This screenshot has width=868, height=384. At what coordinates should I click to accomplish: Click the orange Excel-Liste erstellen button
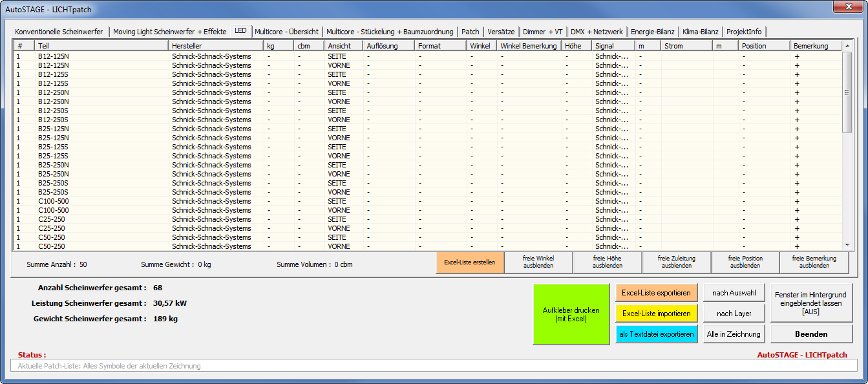[x=470, y=262]
